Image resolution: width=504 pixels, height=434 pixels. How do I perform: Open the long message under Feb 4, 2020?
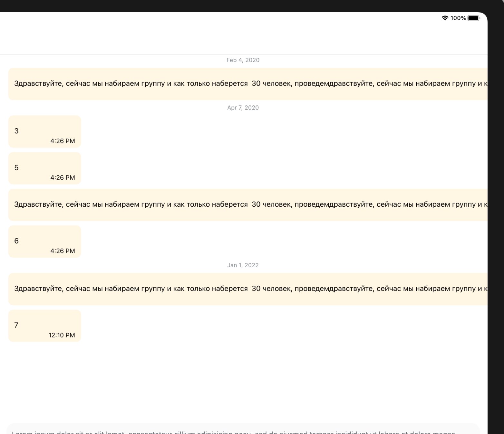pyautogui.click(x=248, y=84)
